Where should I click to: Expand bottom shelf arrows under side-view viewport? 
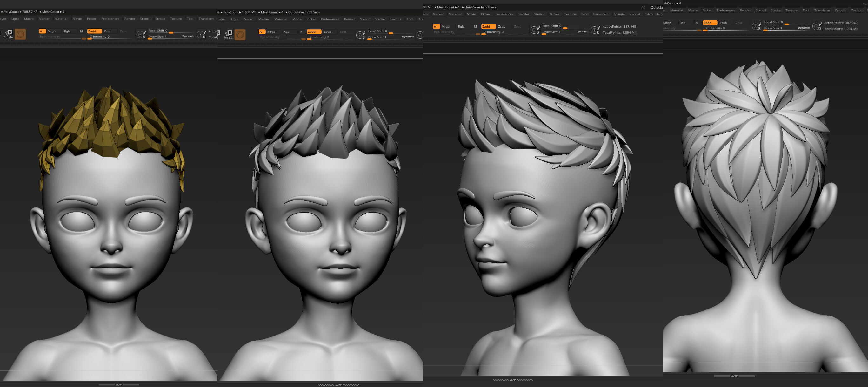[513, 380]
